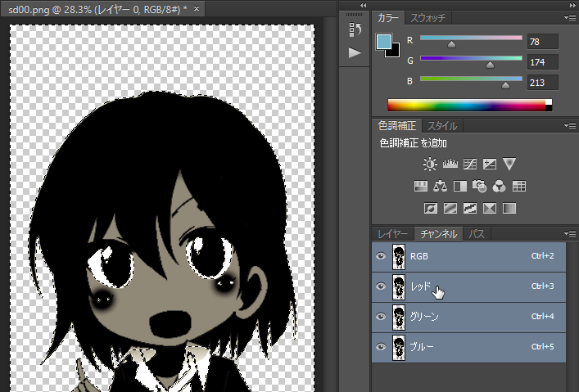The width and height of the screenshot is (579, 392).
Task: Open the Channels panel flyout menu
Action: pos(570,234)
